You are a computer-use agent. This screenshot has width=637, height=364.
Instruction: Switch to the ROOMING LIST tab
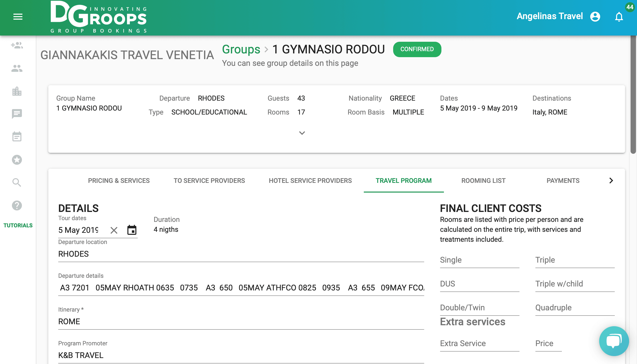click(483, 180)
